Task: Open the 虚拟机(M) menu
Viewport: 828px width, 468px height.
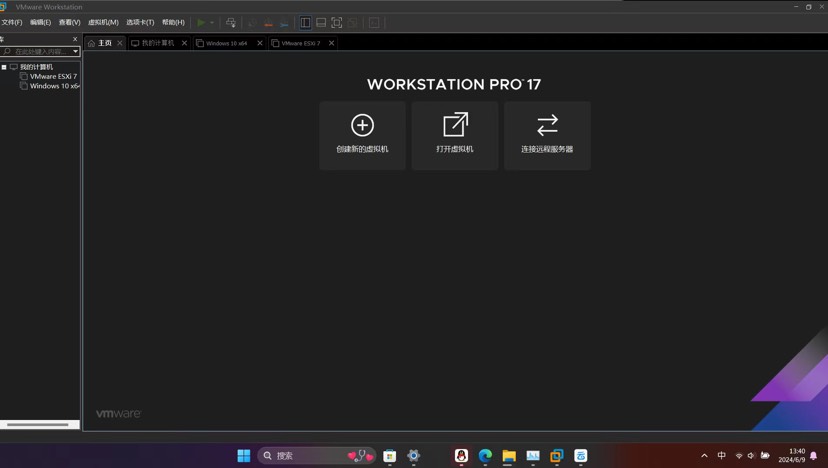Action: (x=103, y=22)
